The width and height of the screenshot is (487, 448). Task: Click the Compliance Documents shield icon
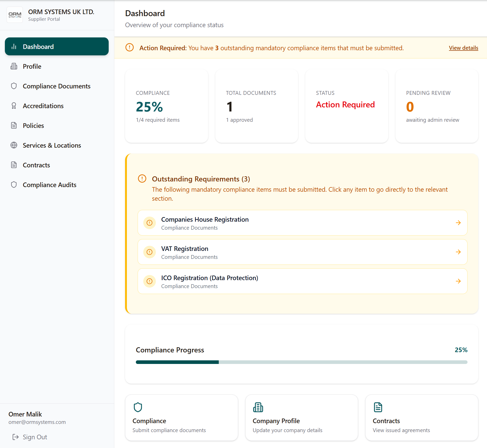point(14,86)
